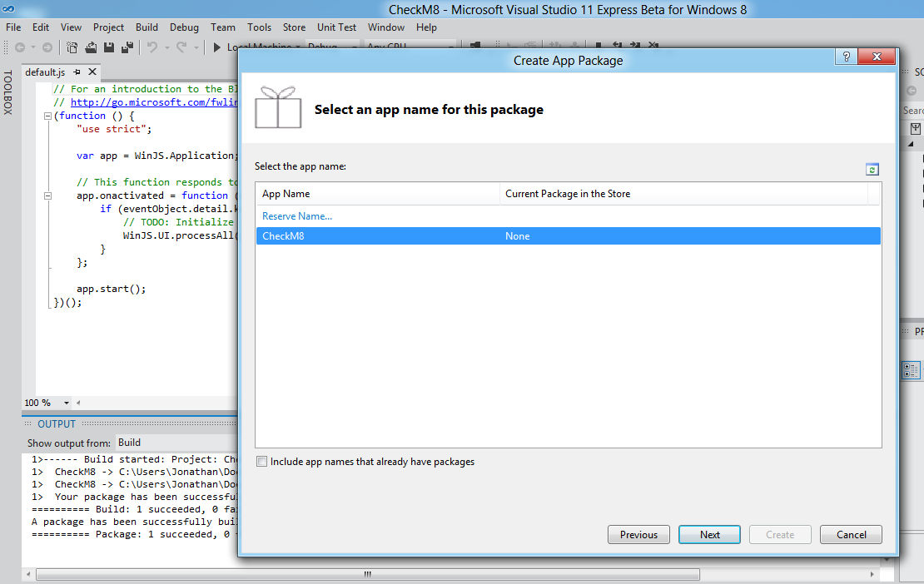Collapse the app.onactivated code region
The image size is (924, 584).
(x=47, y=195)
